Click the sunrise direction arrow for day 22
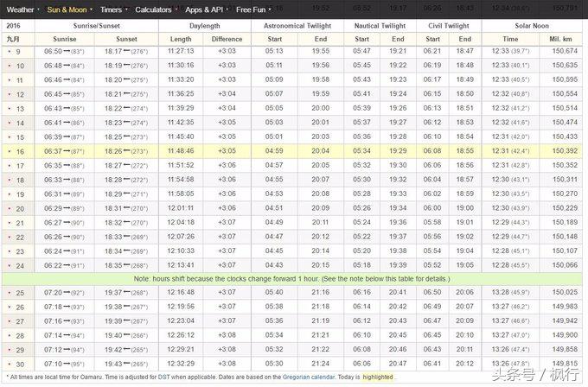Image resolution: width=588 pixels, height=387 pixels. [x=67, y=238]
